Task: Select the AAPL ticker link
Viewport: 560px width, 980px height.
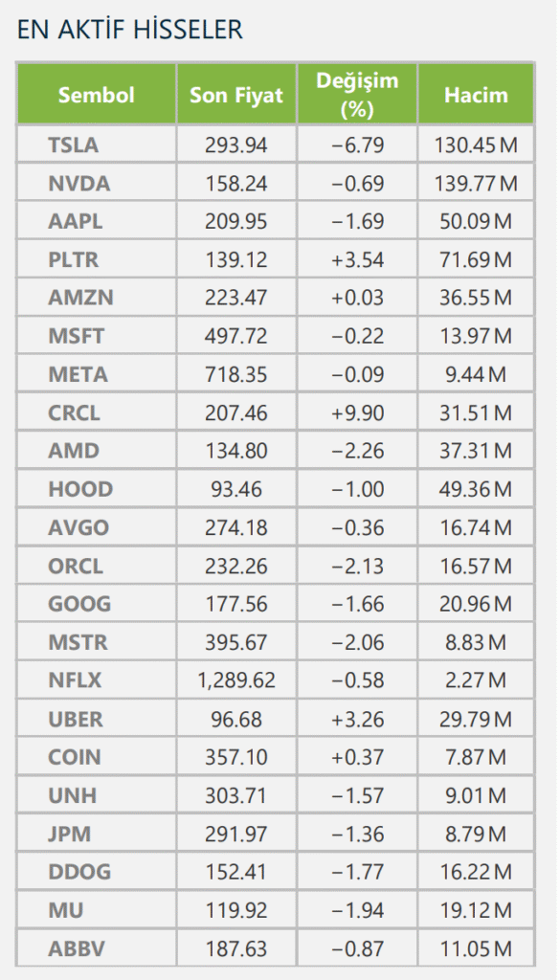Action: pos(76,221)
